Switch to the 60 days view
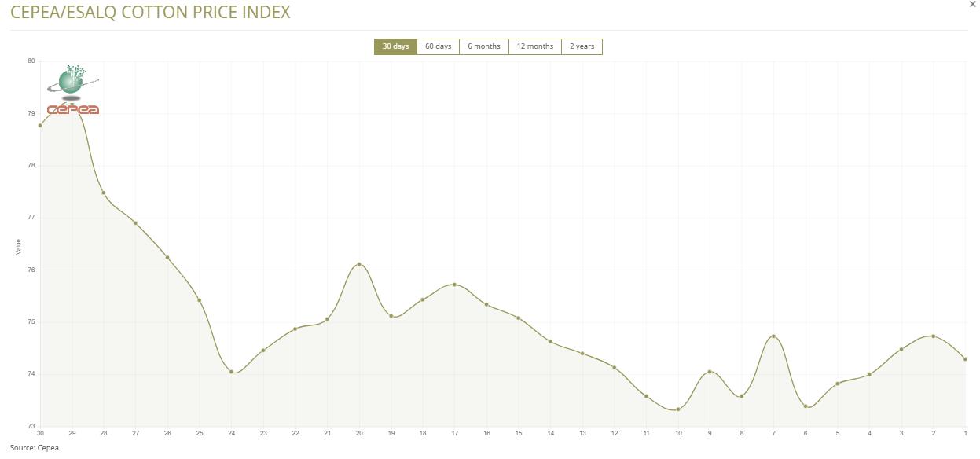Viewport: 980px width, 459px height. pos(438,46)
